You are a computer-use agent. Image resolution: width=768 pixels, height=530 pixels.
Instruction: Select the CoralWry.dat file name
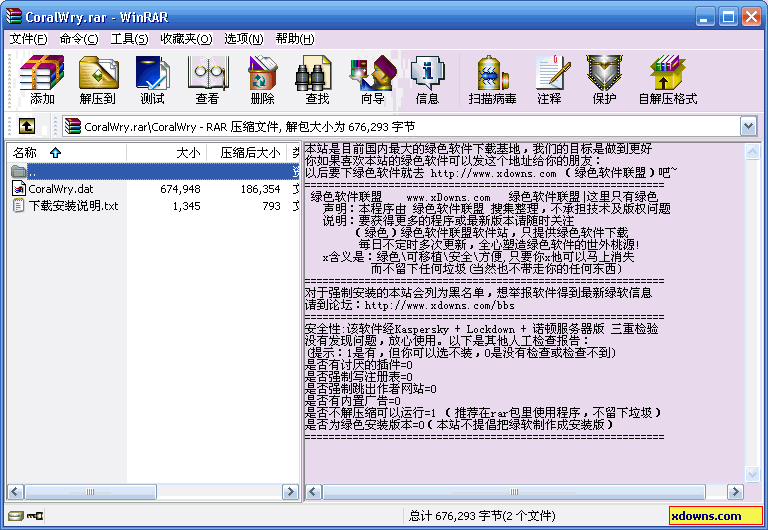(61, 189)
